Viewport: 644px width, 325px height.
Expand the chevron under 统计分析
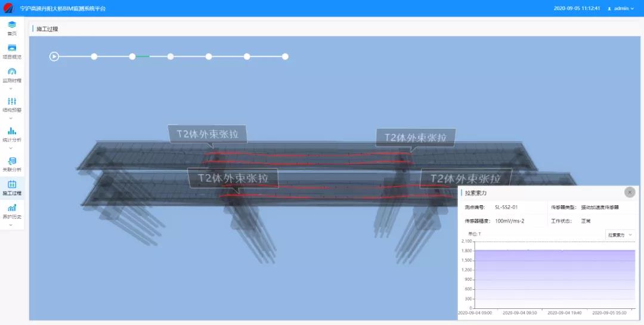click(x=12, y=148)
